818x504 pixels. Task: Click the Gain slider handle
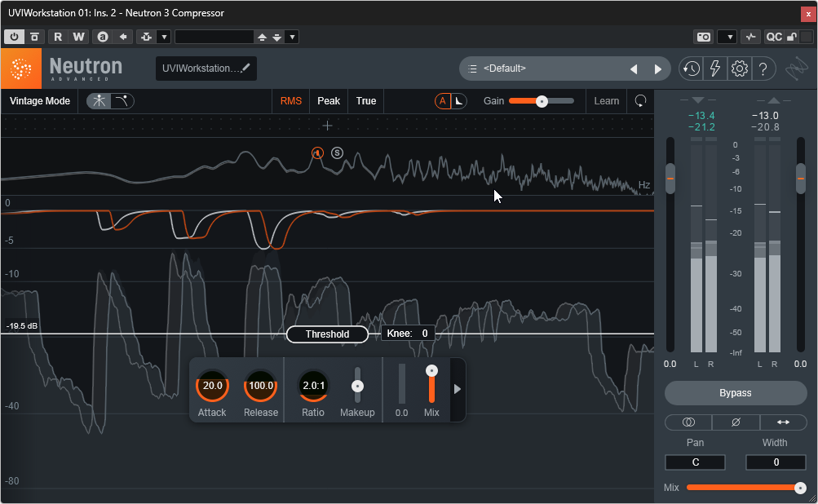point(542,101)
